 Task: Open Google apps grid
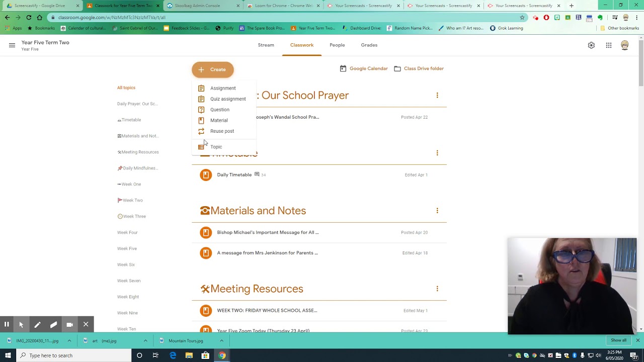[x=609, y=45]
